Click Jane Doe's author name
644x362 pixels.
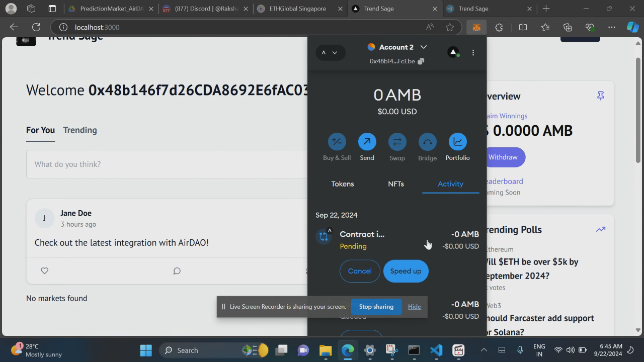click(x=76, y=213)
